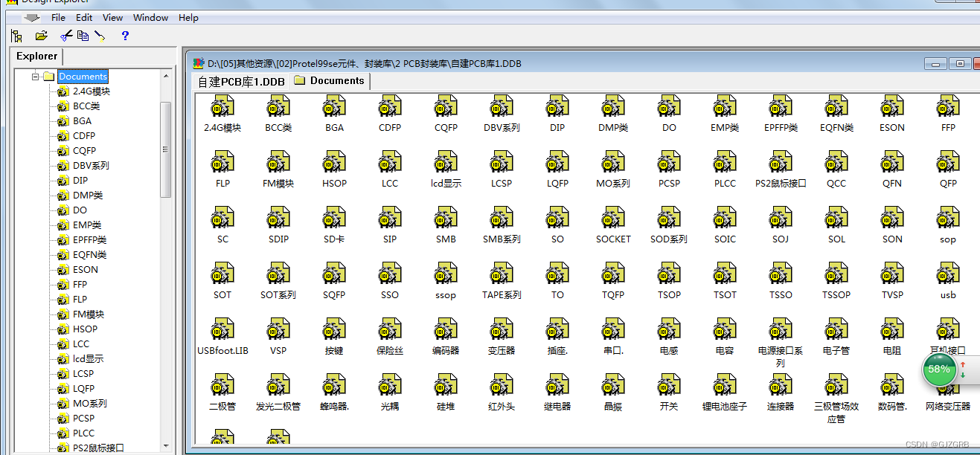Click the cut toolbar icon
This screenshot has height=455, width=980.
[x=66, y=35]
